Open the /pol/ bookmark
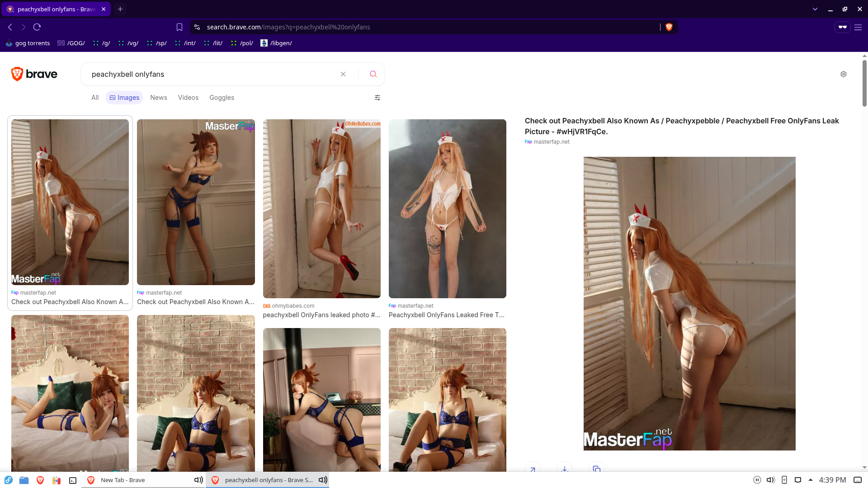Viewport: 868px width, 488px height. [242, 43]
